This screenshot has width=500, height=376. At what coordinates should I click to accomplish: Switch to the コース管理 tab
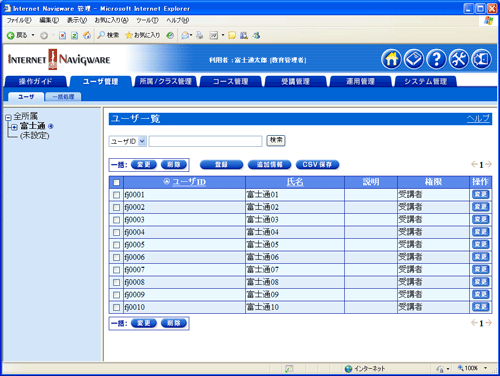tap(230, 81)
